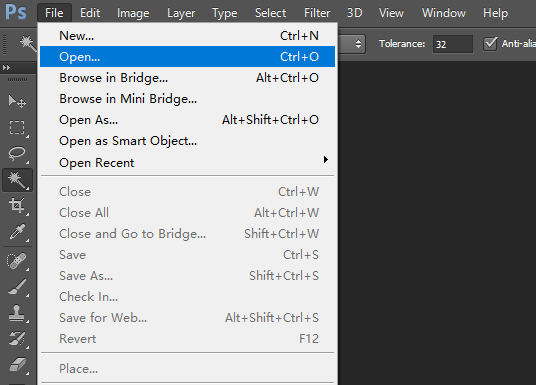The width and height of the screenshot is (536, 385).
Task: Expand the Open Recent submenu arrow
Action: 326,160
